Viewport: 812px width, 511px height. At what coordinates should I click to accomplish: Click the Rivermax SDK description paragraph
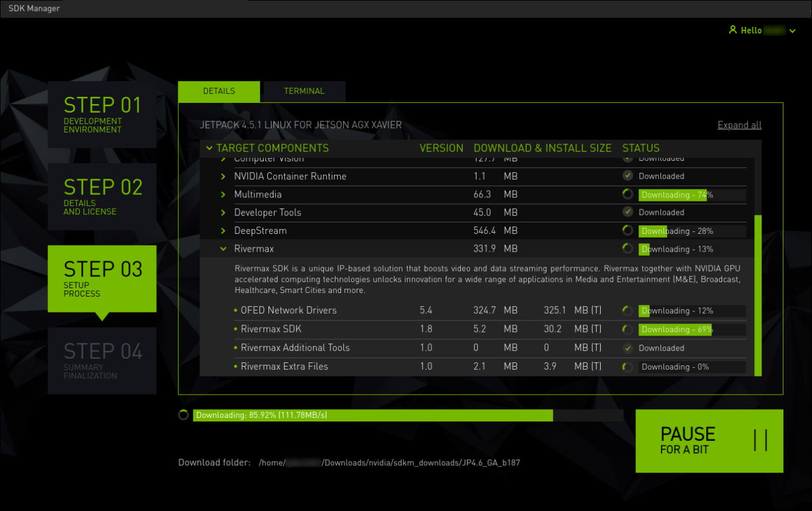pyautogui.click(x=488, y=280)
